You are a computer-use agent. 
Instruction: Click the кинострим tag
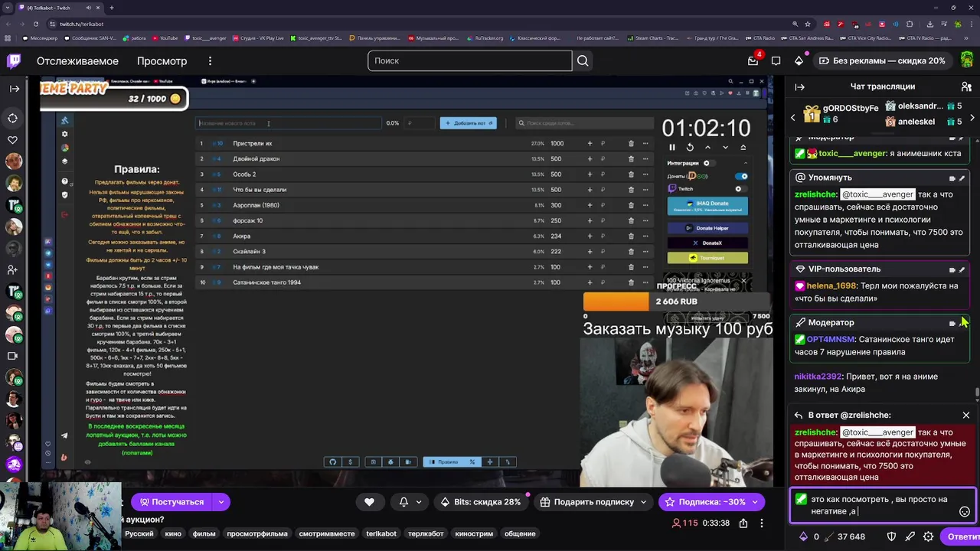[475, 533]
